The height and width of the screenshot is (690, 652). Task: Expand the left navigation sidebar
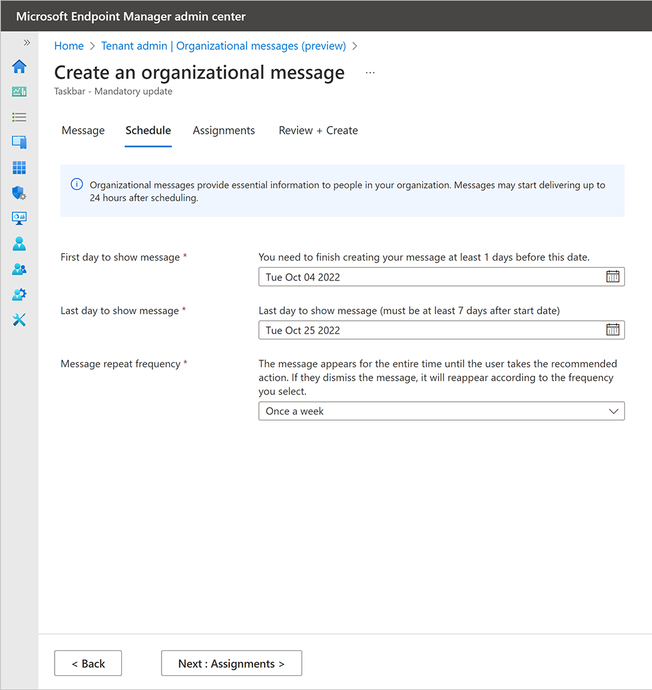(x=27, y=43)
